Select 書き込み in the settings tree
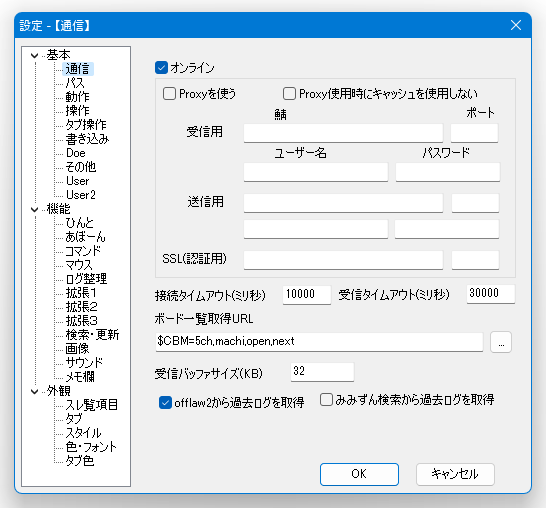This screenshot has width=546, height=508. [87, 139]
